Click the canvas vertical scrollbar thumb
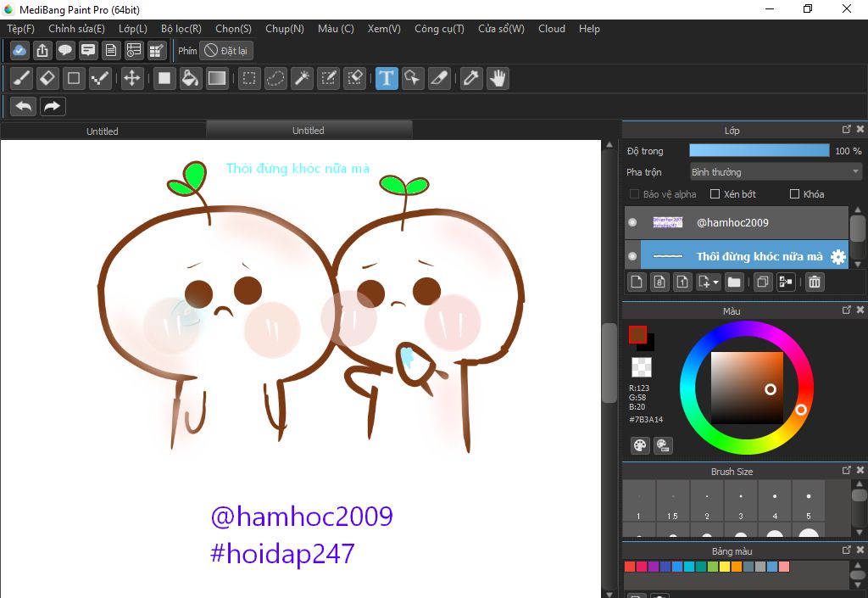 tap(609, 363)
